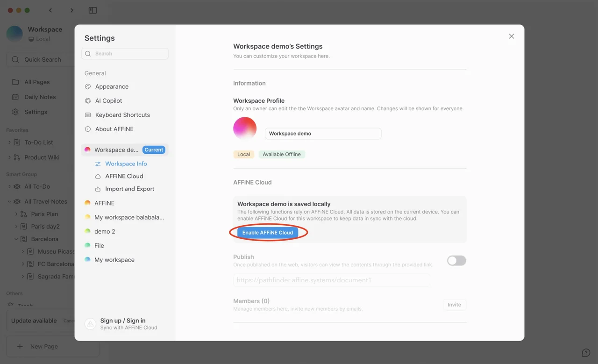This screenshot has width=598, height=364.
Task: Expand the Museu Picasso page
Action: [x=23, y=251]
